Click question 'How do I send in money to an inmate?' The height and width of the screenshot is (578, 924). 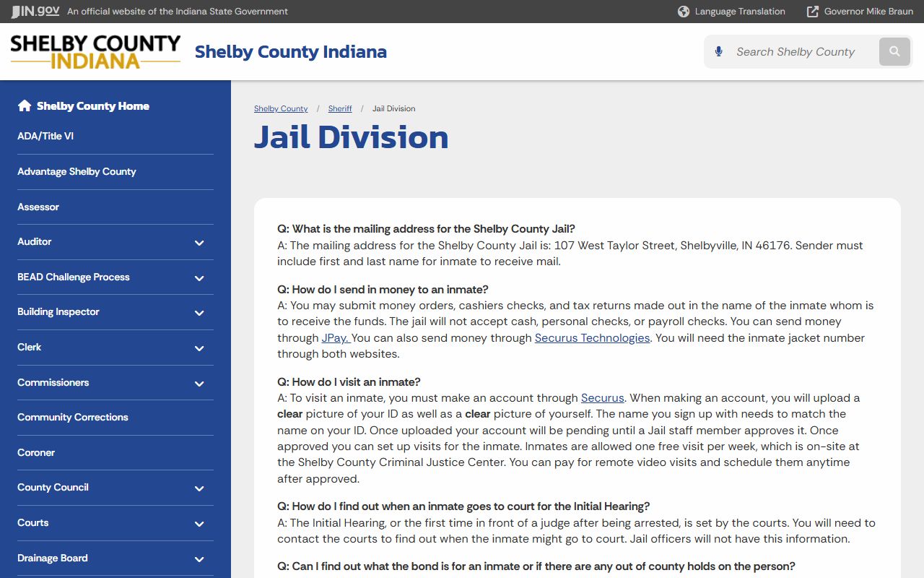(x=383, y=290)
